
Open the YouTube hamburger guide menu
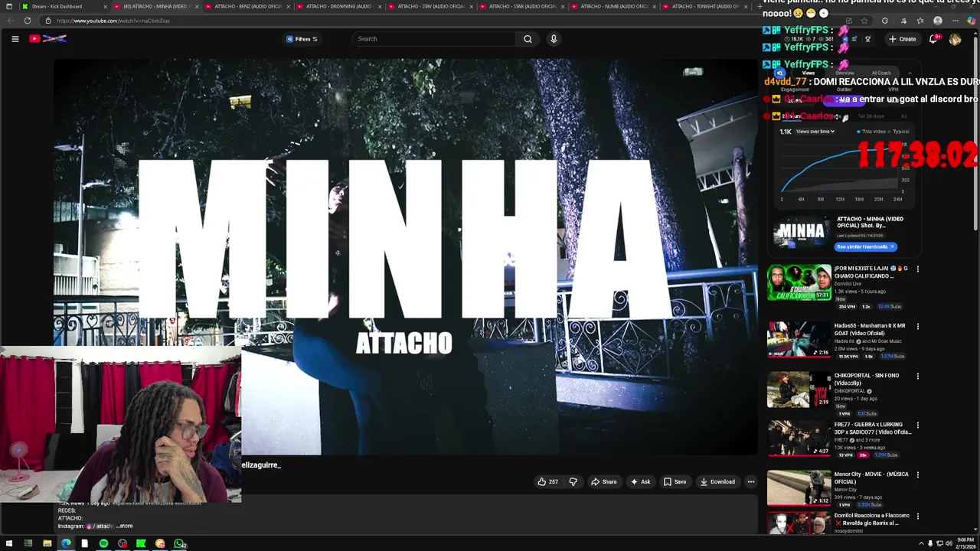point(15,39)
